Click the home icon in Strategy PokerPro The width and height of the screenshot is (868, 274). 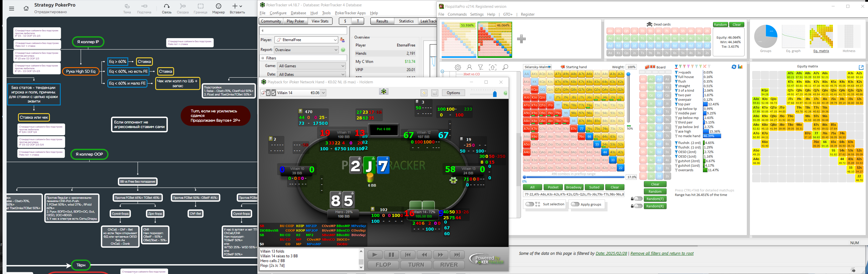[26, 8]
